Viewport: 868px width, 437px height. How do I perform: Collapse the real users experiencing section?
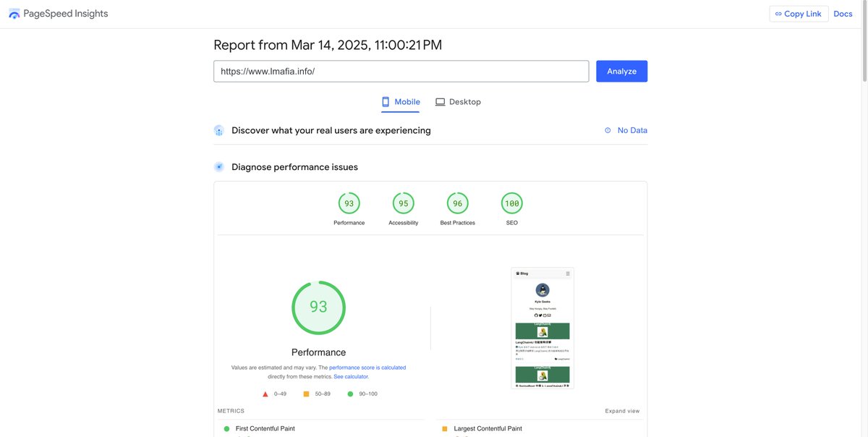pyautogui.click(x=331, y=130)
